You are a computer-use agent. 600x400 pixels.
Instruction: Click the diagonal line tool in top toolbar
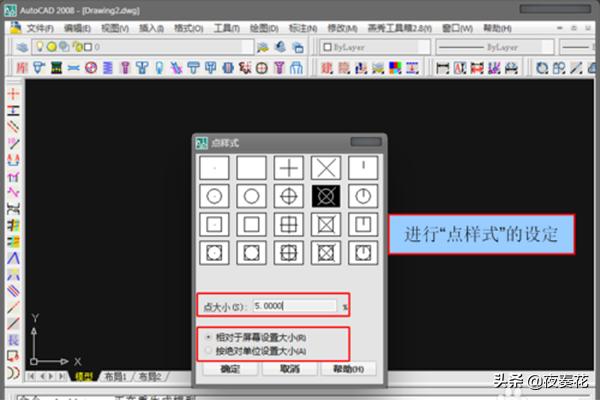(576, 68)
